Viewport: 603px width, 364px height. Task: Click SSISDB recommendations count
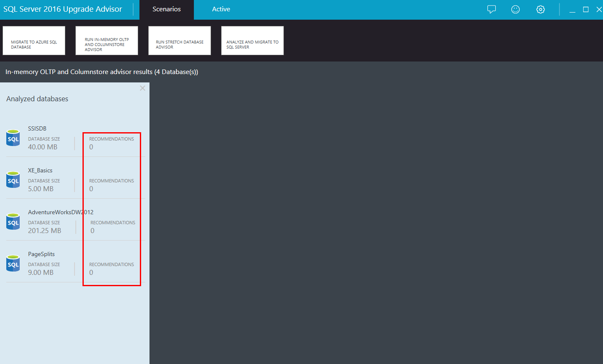point(91,147)
